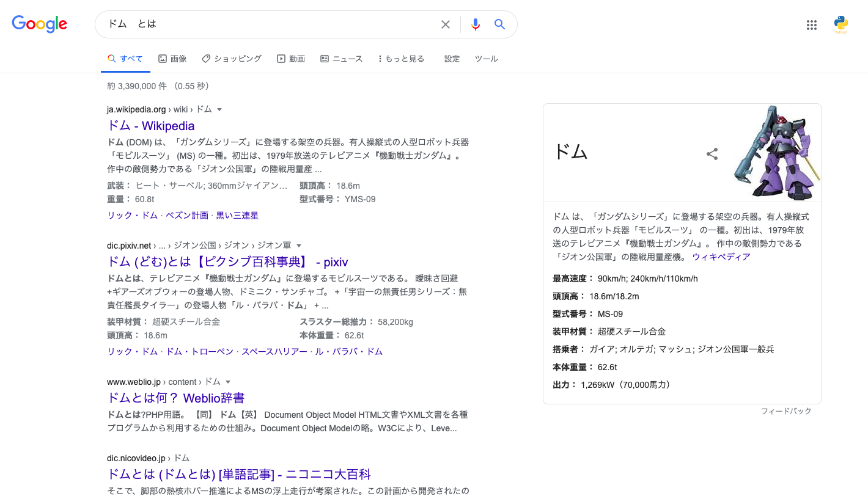Open the ドム - Wikipedia result
Viewport: 868px width, 496px height.
coord(151,126)
